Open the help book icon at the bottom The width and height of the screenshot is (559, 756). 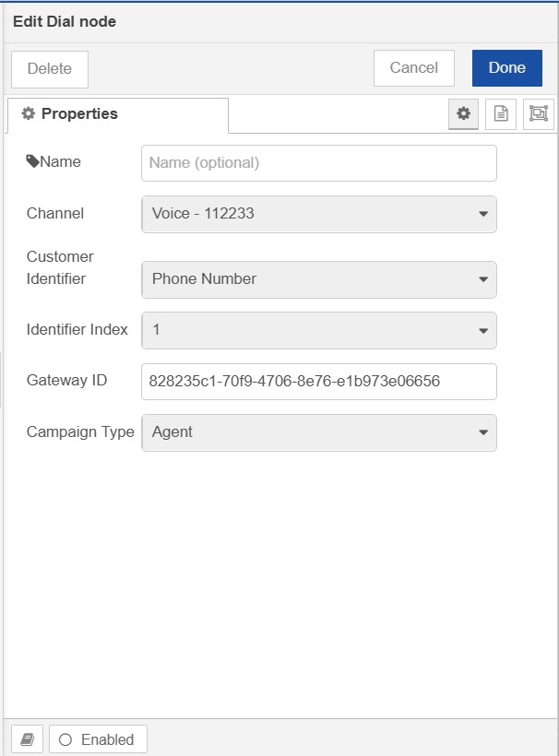coord(27,739)
